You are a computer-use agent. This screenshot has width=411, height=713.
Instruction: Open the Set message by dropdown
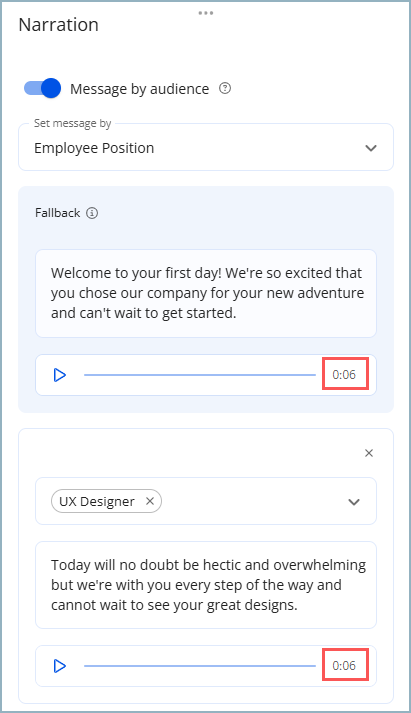click(206, 147)
